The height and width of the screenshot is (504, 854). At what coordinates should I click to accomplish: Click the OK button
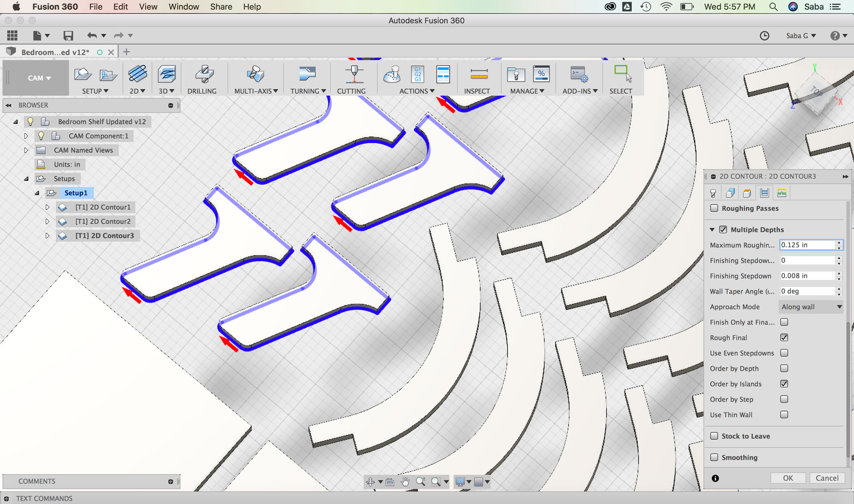[x=788, y=478]
